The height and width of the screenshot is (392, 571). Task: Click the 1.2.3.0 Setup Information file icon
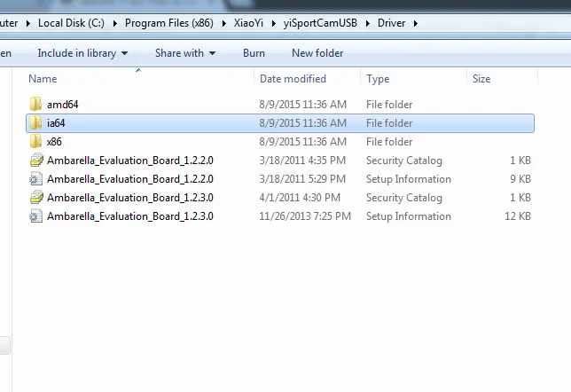click(36, 216)
